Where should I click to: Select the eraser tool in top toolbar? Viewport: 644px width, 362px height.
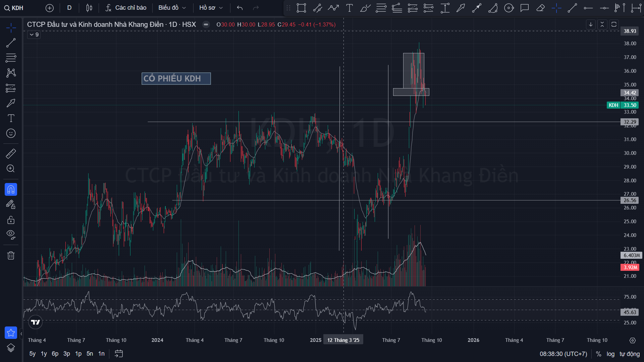point(540,8)
